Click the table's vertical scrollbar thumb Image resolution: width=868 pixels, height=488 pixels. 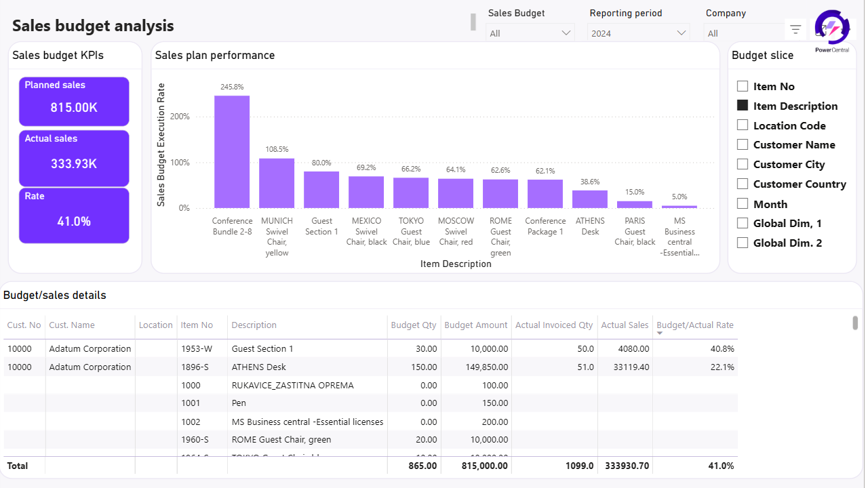(x=855, y=323)
